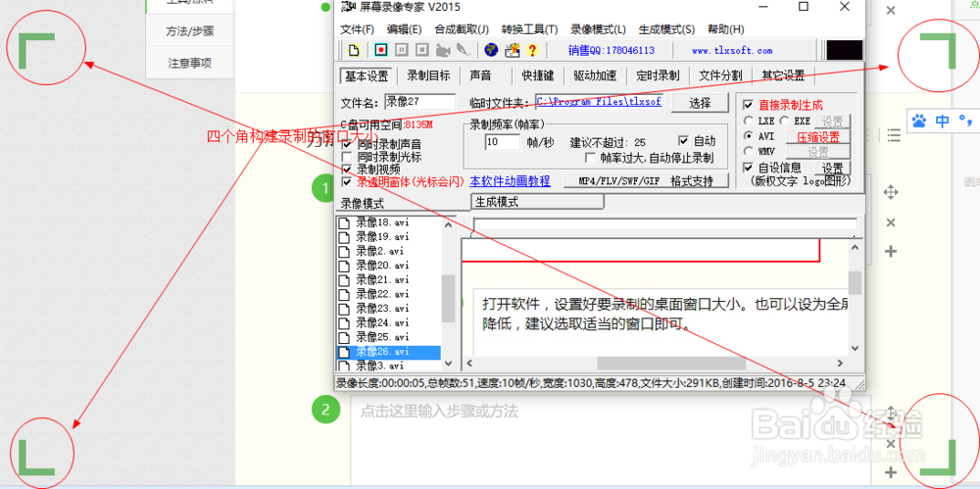Viewport: 980px width, 489px height.
Task: Toggle the 自设信息 checkbox
Action: click(x=748, y=168)
